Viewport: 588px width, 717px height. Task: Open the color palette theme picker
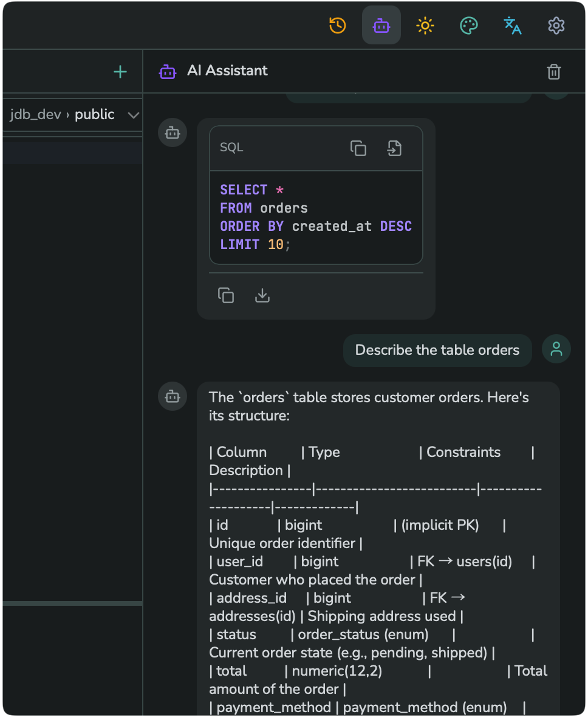pyautogui.click(x=469, y=26)
